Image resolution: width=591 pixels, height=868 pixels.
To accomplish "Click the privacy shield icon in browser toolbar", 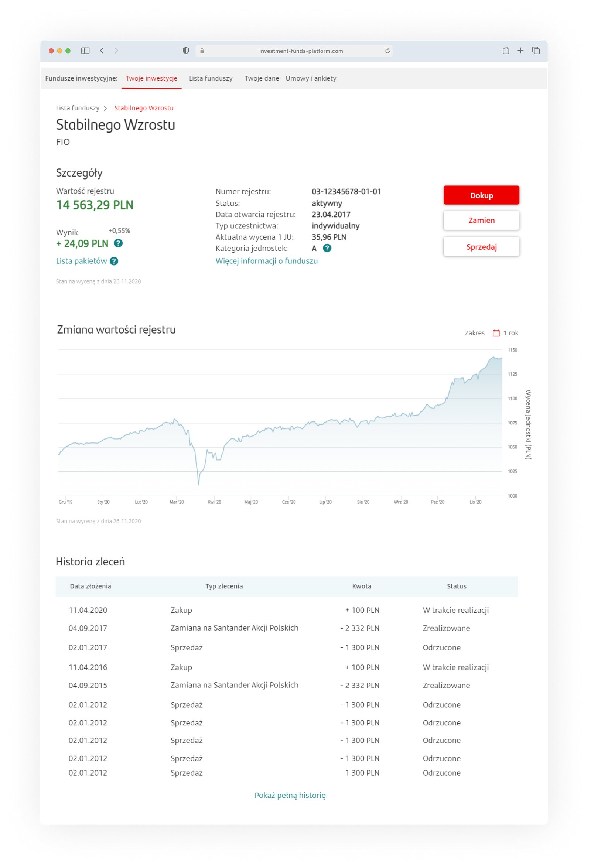I will click(x=186, y=51).
